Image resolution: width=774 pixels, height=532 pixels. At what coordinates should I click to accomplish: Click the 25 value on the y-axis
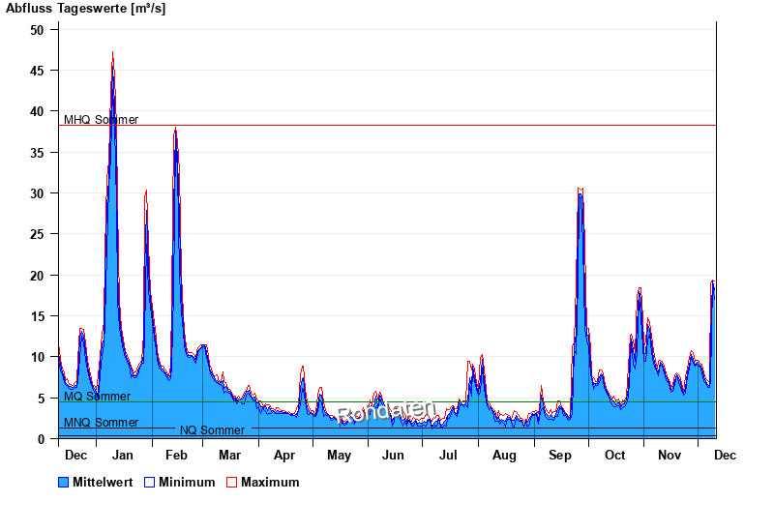point(37,234)
